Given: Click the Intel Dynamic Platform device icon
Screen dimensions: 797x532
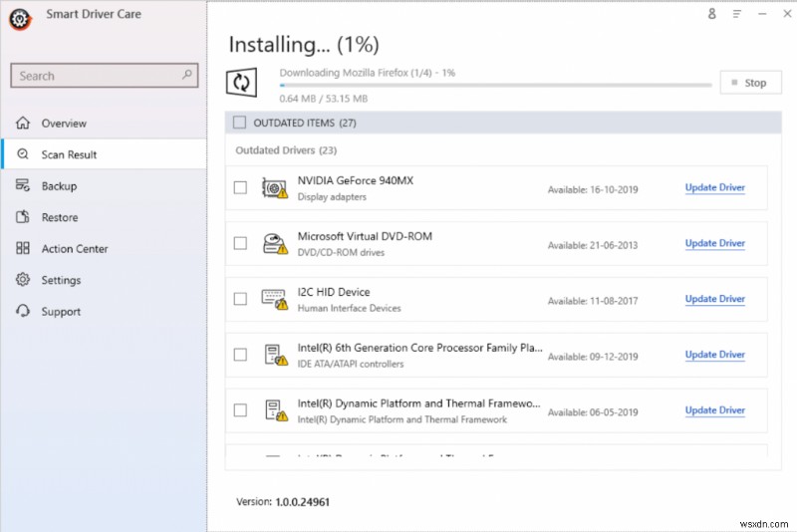Looking at the screenshot, I should (276, 410).
